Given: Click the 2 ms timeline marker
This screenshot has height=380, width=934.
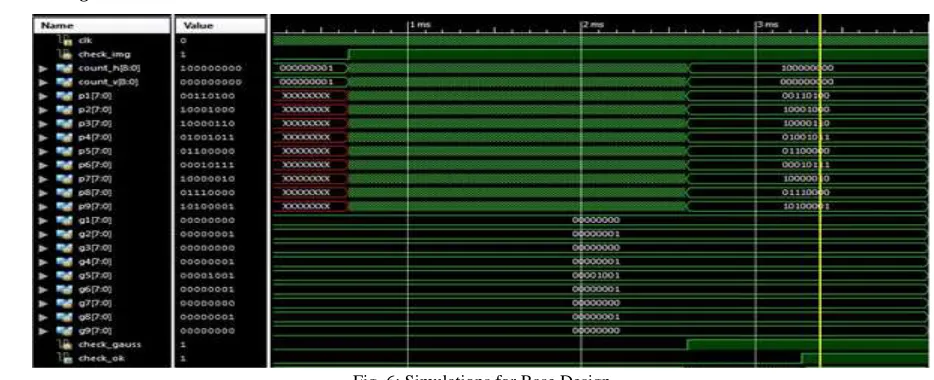Looking at the screenshot, I should pyautogui.click(x=592, y=25).
